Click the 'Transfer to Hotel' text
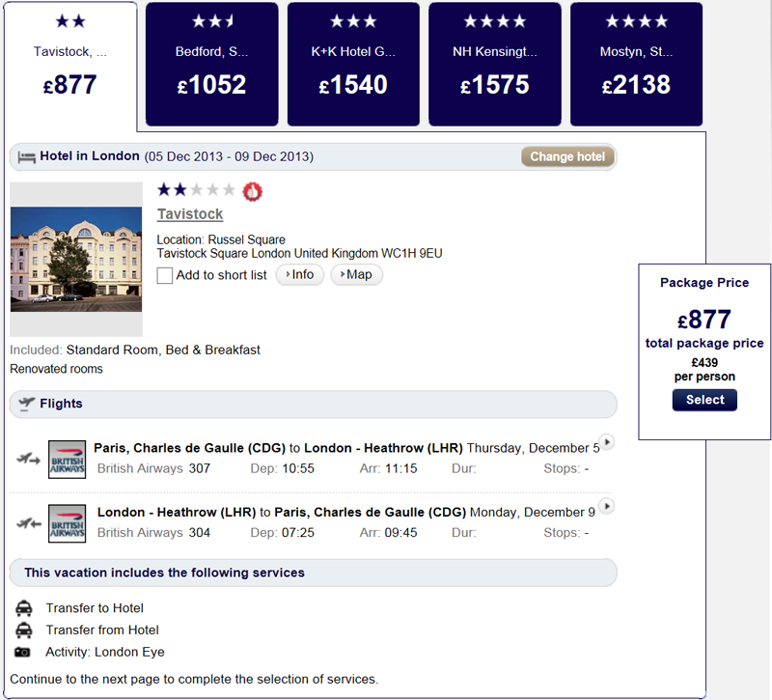The height and width of the screenshot is (700, 772). 95,608
